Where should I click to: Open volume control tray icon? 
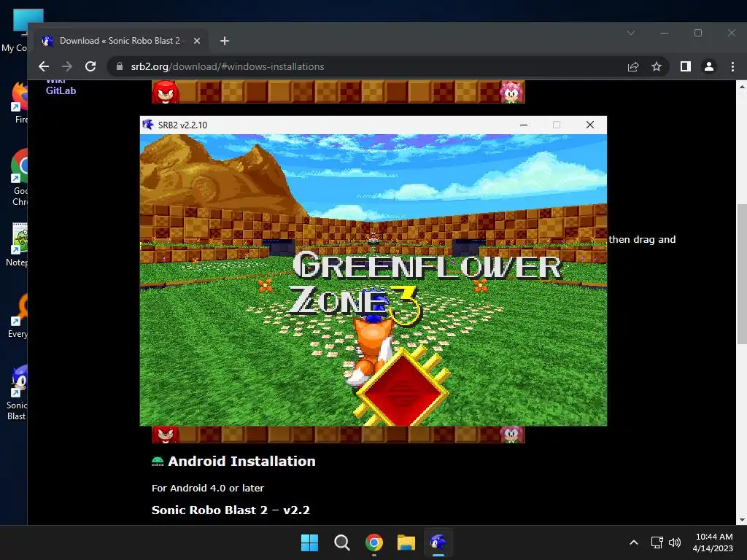click(x=675, y=542)
